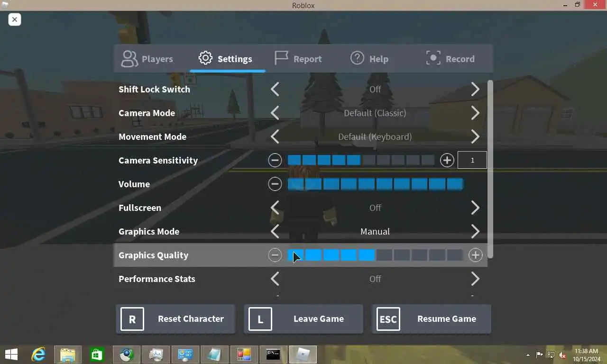Click the network tray icon
Image resolution: width=607 pixels, height=364 pixels.
pyautogui.click(x=551, y=355)
